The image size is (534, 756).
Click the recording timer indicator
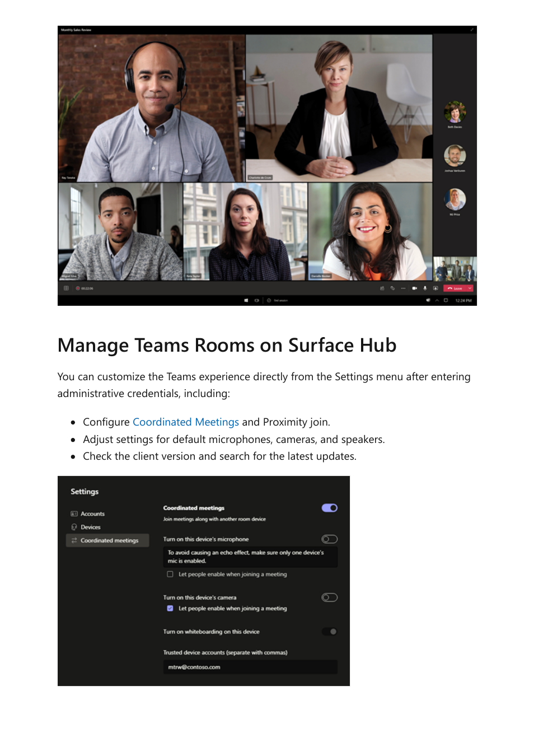(85, 288)
